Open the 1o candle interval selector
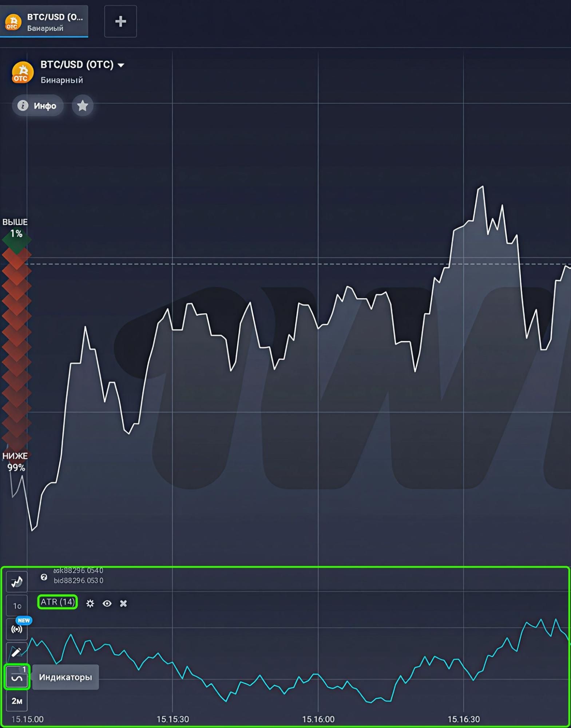Viewport: 571px width, 728px height. [x=17, y=606]
